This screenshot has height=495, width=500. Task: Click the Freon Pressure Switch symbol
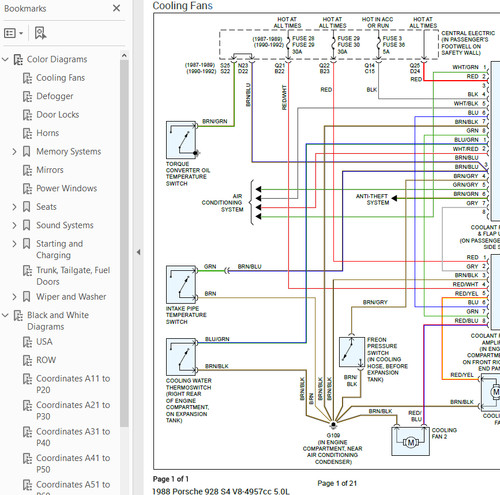[x=352, y=352]
